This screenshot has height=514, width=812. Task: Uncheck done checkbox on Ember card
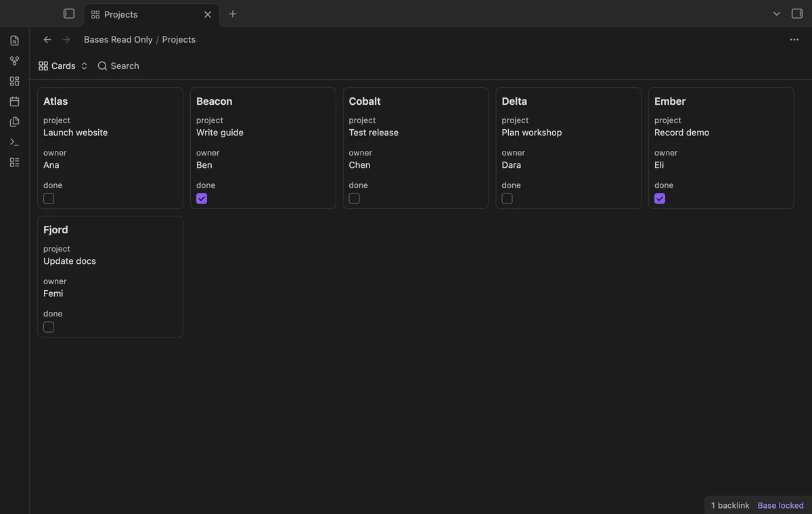(x=660, y=199)
